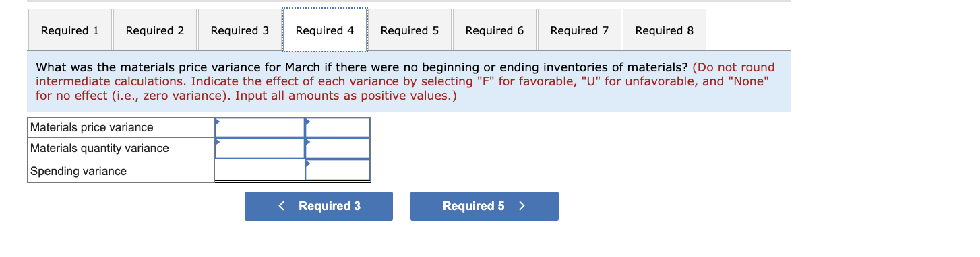Click the Materials price variance amount field
Screen dimensions: 980x257
[260, 127]
